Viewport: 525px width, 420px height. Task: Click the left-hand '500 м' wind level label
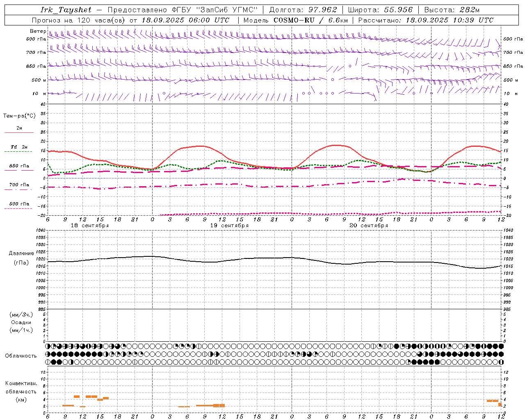(x=39, y=80)
